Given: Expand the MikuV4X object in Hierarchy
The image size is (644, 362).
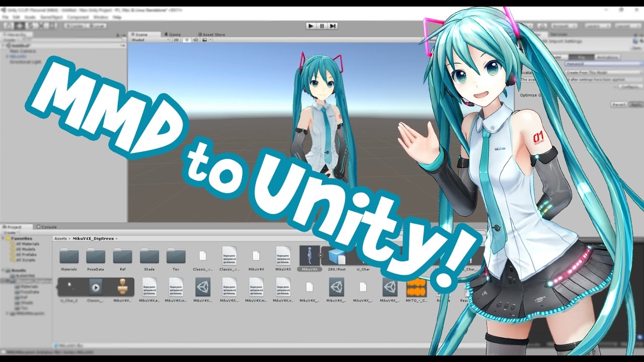Looking at the screenshot, I should pos(8,56).
